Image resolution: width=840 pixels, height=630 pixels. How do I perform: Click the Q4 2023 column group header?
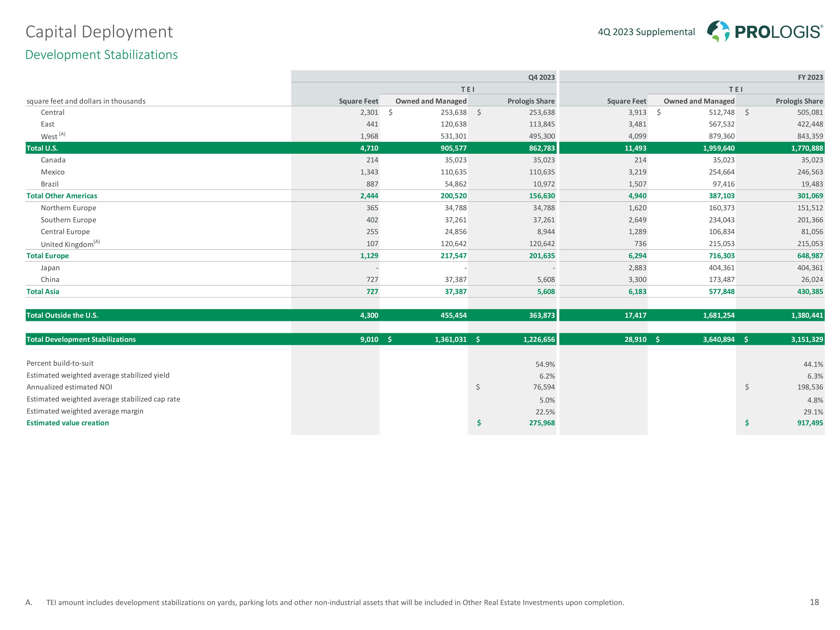(541, 78)
